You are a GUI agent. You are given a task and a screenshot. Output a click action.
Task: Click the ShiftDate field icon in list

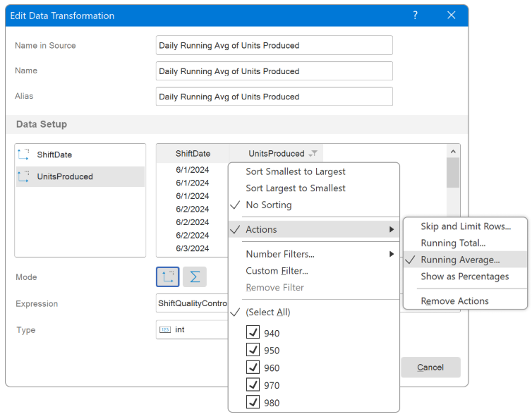23,154
